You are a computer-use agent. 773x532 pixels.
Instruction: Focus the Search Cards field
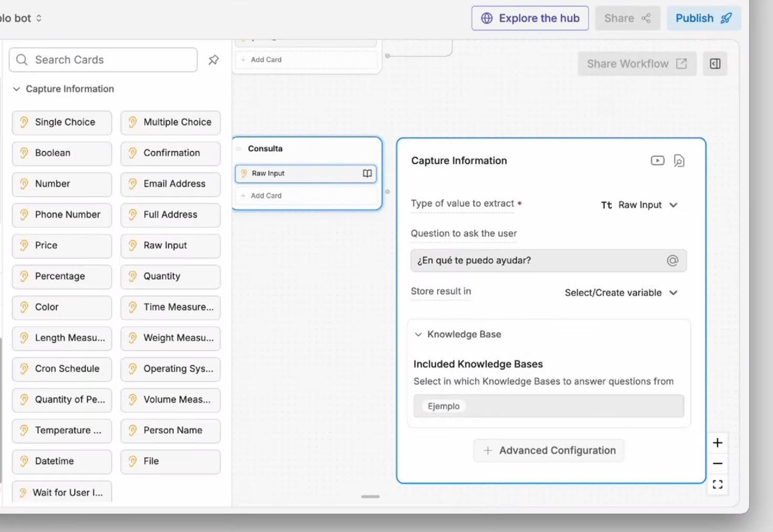coord(103,60)
